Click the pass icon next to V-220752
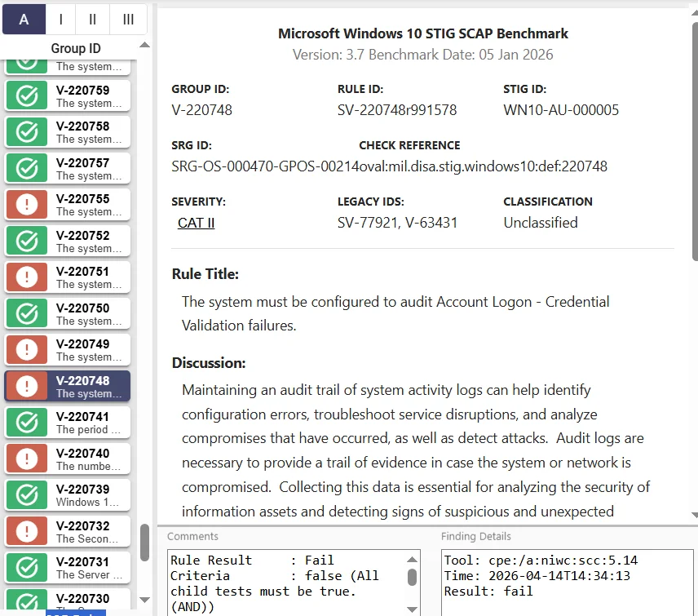 27,241
